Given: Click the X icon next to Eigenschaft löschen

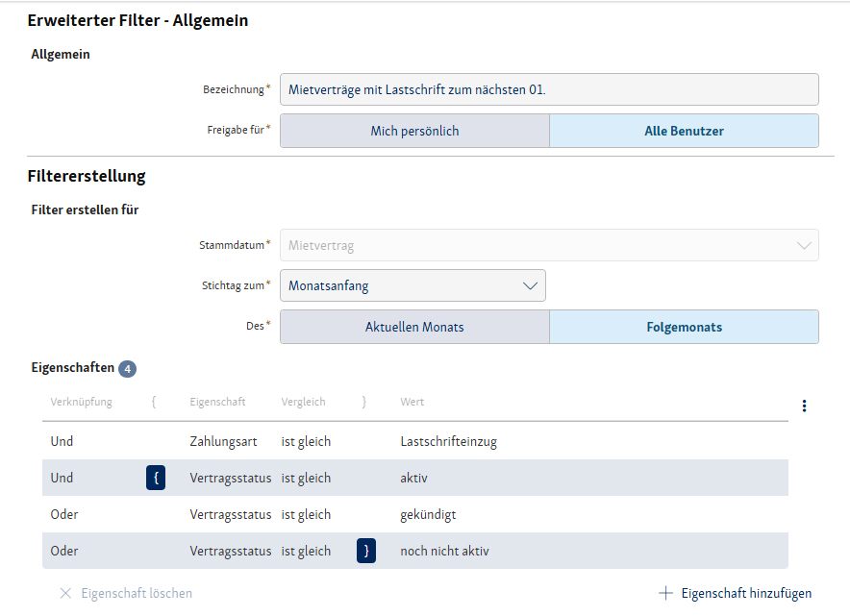Looking at the screenshot, I should 65,593.
